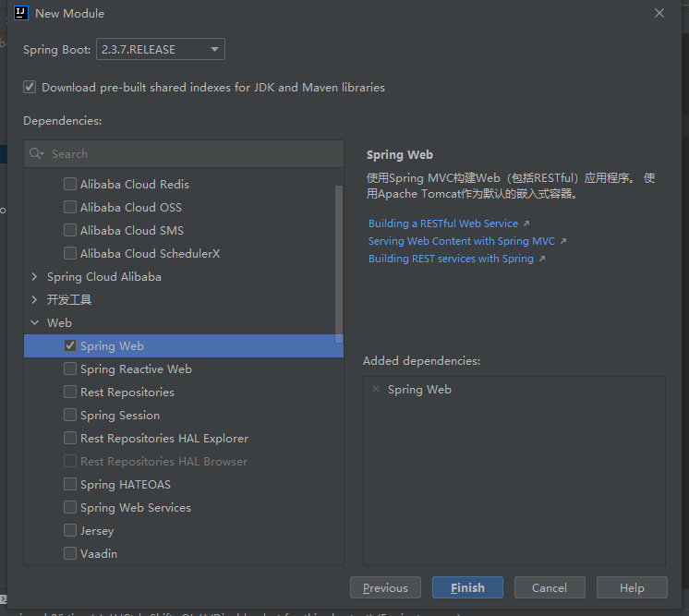689x616 pixels.
Task: Check Spring Web Services dependency
Action: 70,507
